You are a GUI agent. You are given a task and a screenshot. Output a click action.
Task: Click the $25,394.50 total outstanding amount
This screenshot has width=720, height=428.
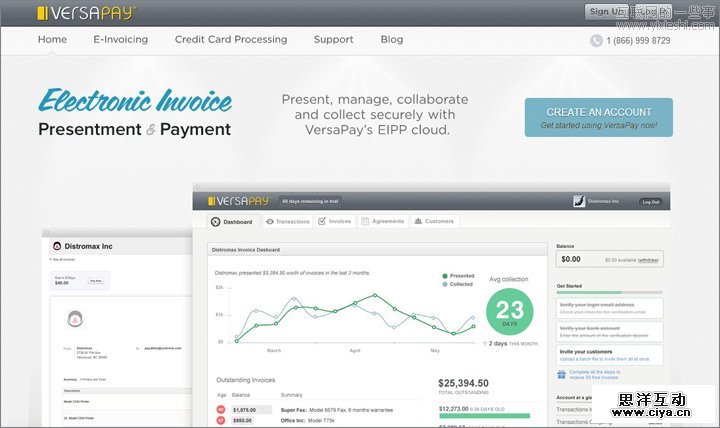(463, 383)
